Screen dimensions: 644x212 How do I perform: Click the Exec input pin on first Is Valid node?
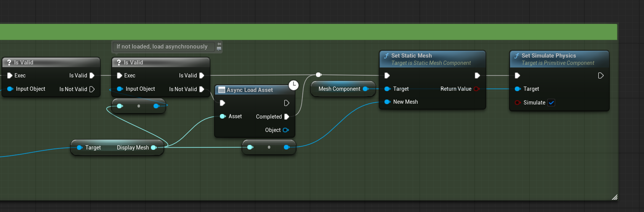(x=10, y=75)
